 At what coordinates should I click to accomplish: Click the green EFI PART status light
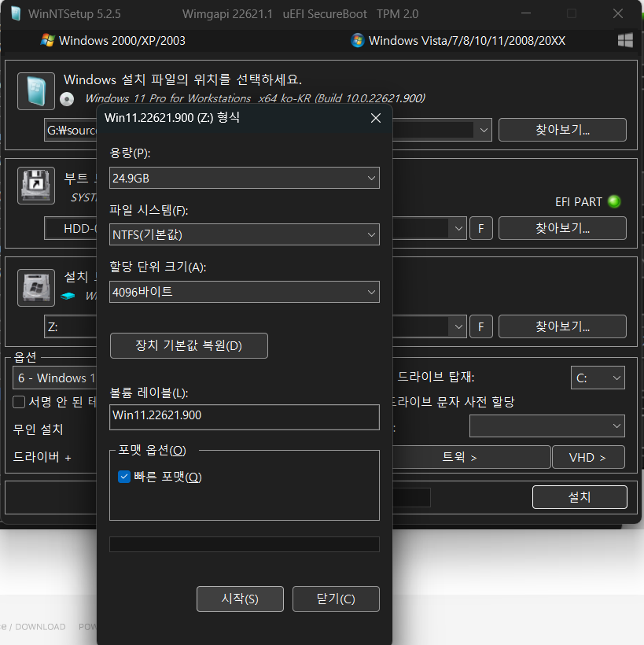click(x=614, y=201)
